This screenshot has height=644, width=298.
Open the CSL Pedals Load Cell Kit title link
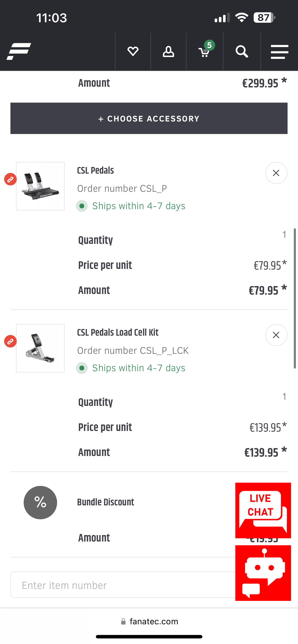[118, 333]
